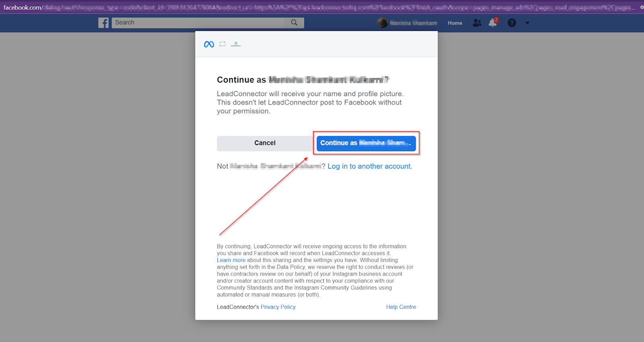Click the search magnifier icon
Screen dimensions: 644x342
[x=294, y=23]
